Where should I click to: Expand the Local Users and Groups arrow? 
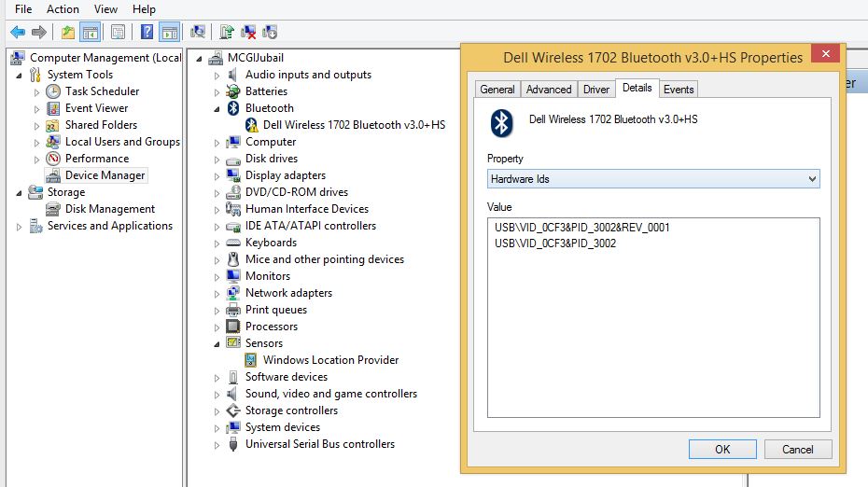37,142
